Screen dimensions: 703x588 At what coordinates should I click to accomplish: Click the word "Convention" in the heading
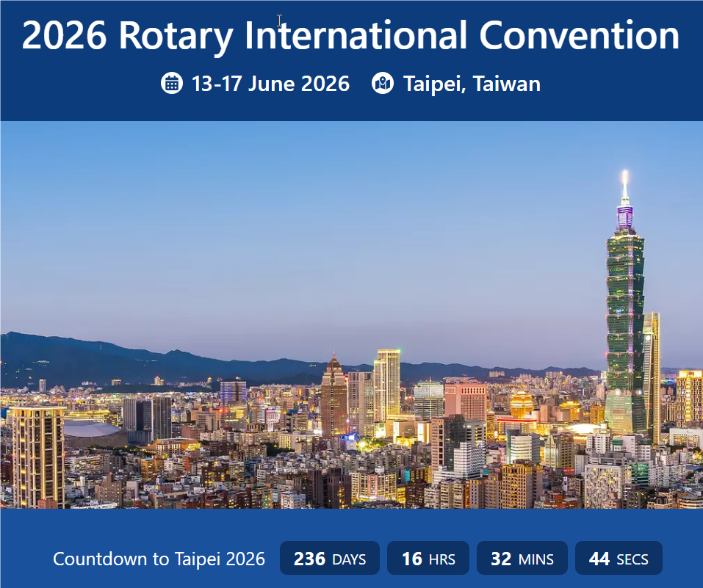[x=578, y=35]
